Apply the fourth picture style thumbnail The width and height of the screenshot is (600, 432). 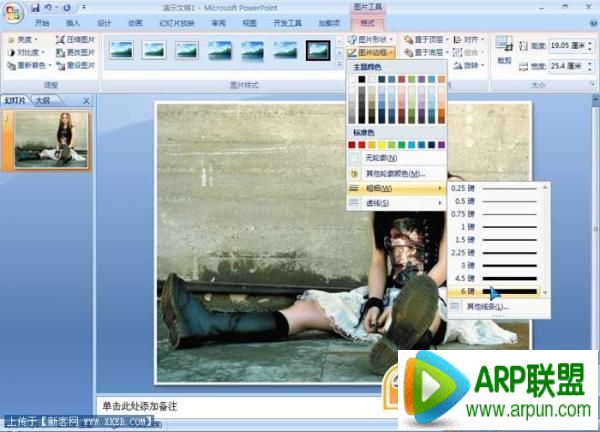[220, 50]
